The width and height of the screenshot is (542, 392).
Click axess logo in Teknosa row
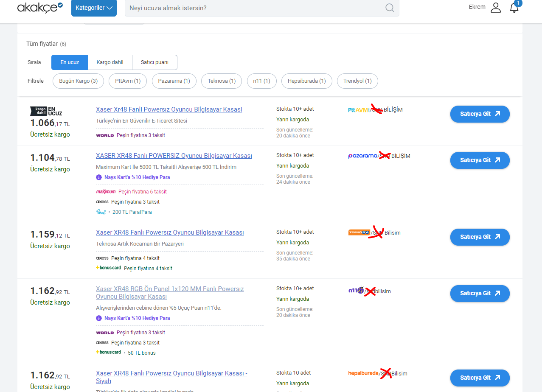click(x=102, y=258)
